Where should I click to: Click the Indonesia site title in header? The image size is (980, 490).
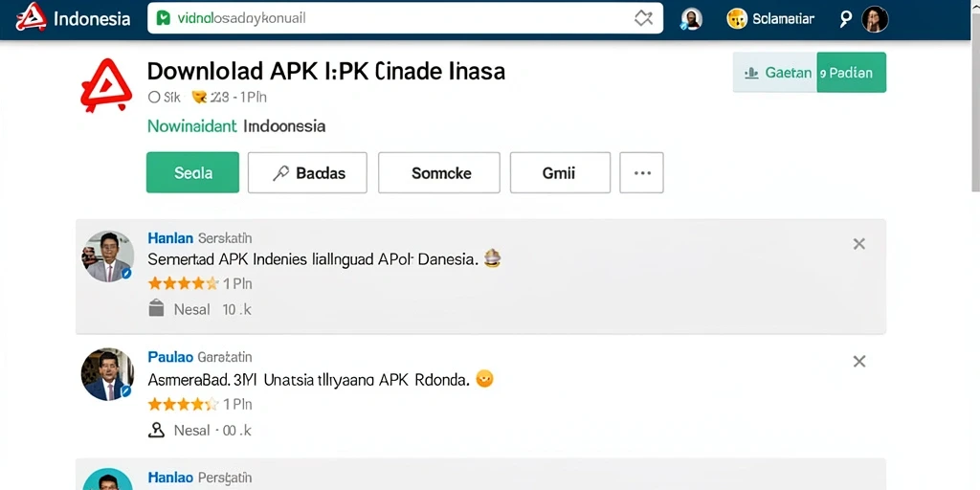[x=92, y=19]
